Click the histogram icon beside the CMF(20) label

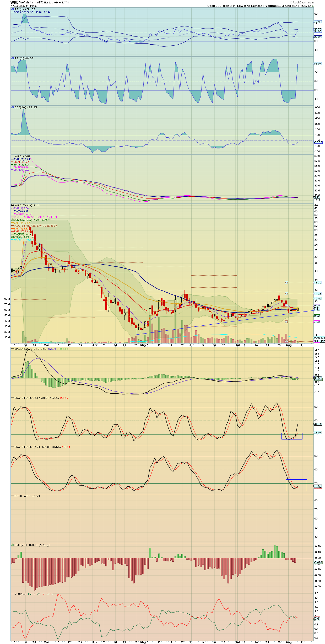[12, 545]
